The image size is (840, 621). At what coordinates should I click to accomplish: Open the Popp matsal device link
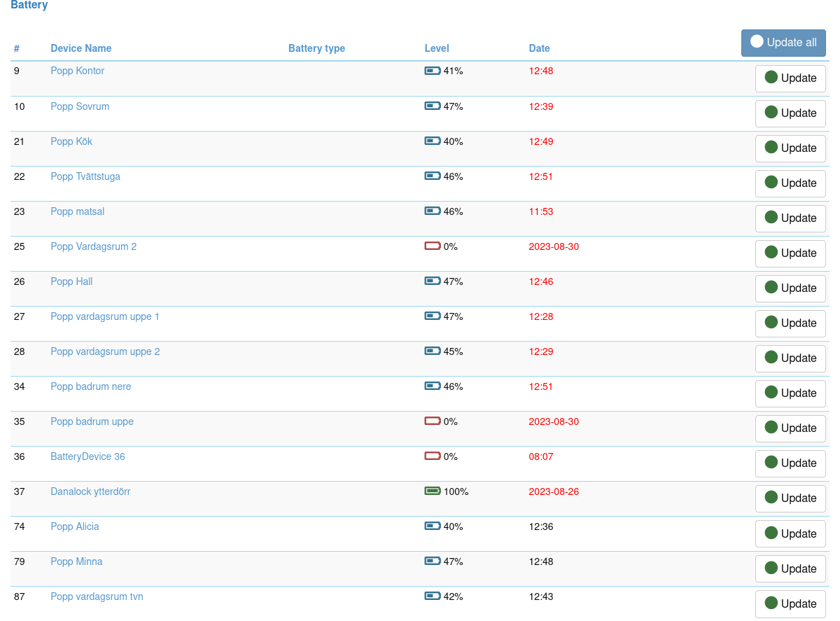pos(78,211)
